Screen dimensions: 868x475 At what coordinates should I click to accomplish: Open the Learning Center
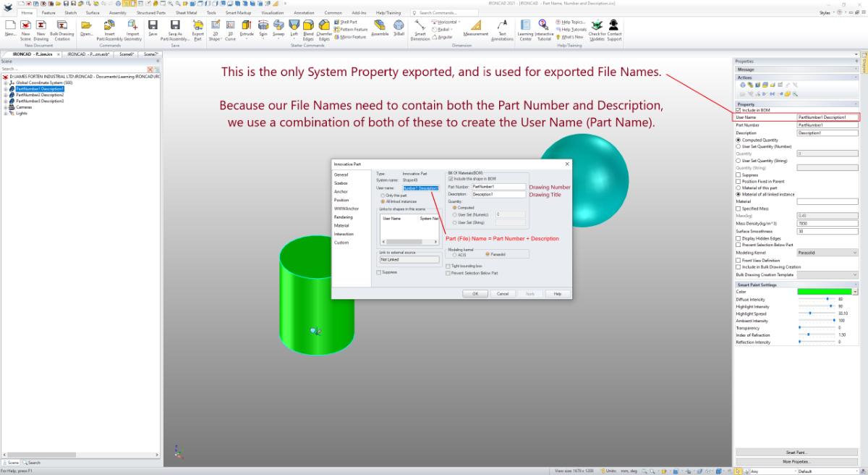(526, 25)
